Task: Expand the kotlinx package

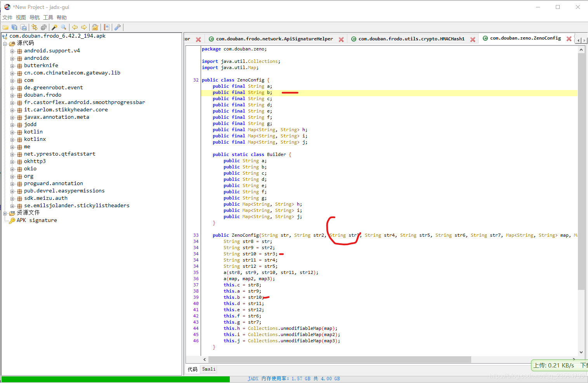Action: [12, 139]
